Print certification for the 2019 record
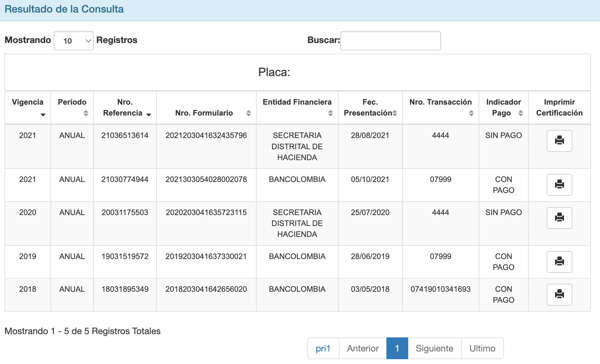Image resolution: width=600 pixels, height=364 pixels. point(559,262)
